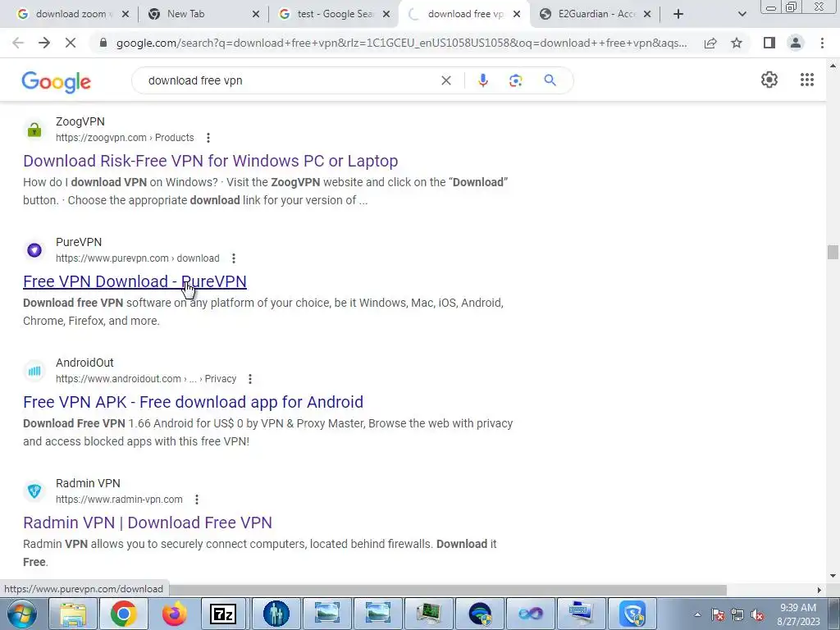Open AndroidOut result more options
Image resolution: width=840 pixels, height=630 pixels.
(x=249, y=379)
